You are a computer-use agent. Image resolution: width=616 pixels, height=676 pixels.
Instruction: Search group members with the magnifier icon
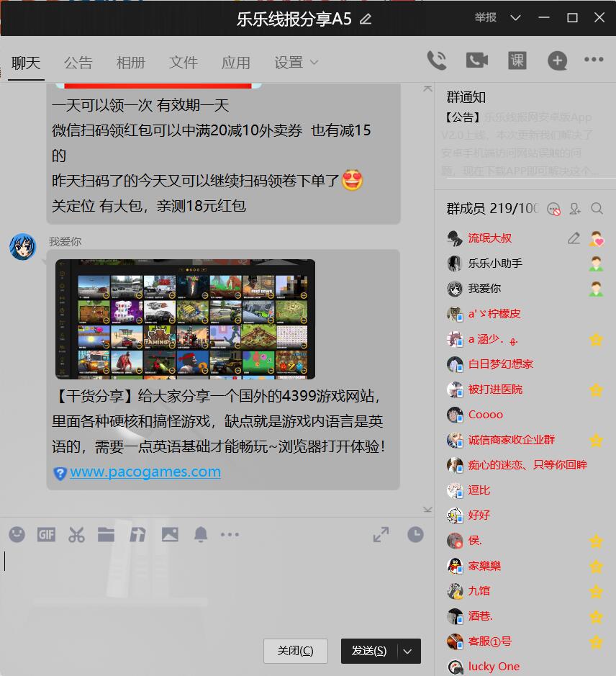pos(598,209)
